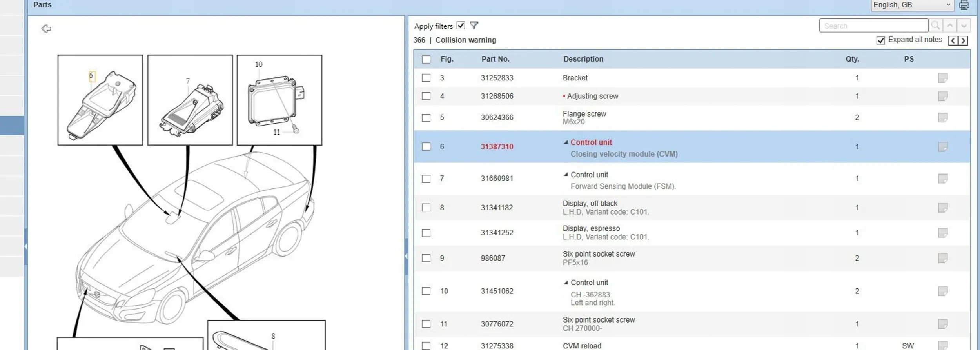
Task: Tick checkbox for Adjusting screw 31268506
Action: tap(426, 96)
